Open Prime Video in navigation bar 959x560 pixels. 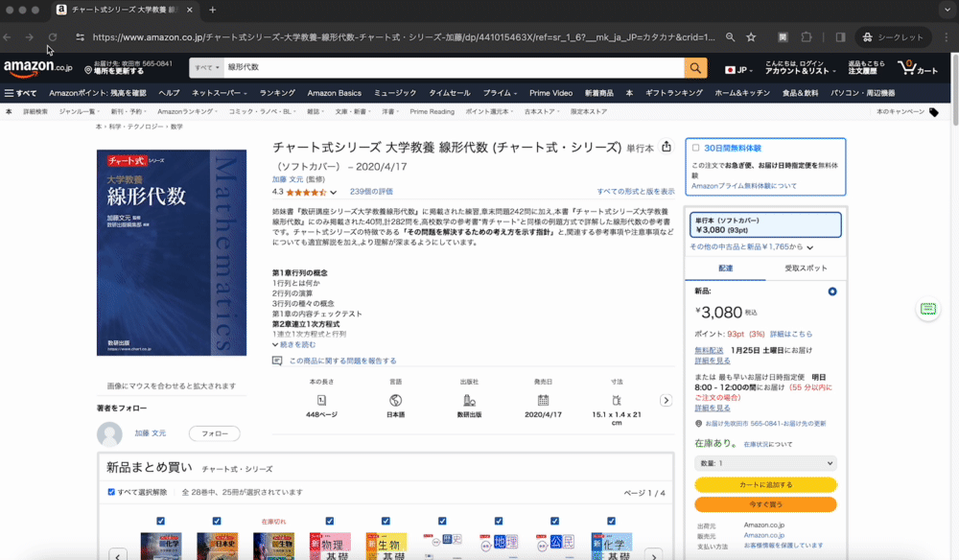[550, 93]
